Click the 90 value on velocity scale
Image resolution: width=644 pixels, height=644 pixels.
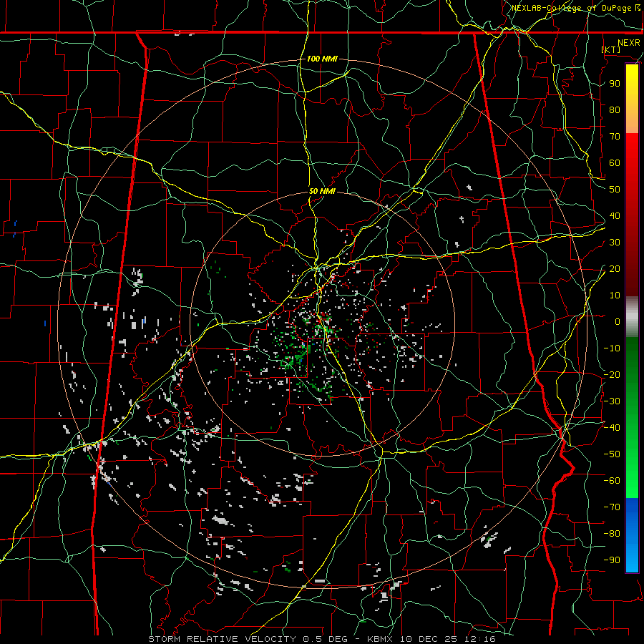coord(615,84)
